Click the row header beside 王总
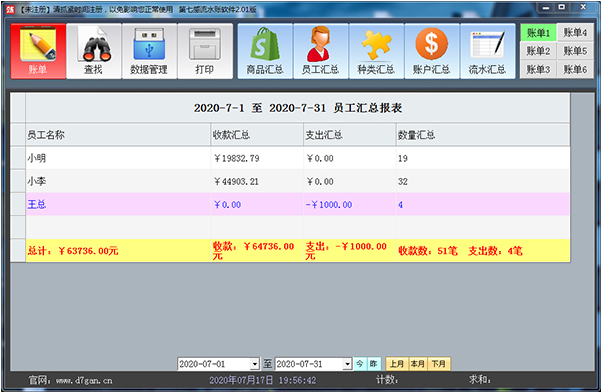 pos(18,204)
